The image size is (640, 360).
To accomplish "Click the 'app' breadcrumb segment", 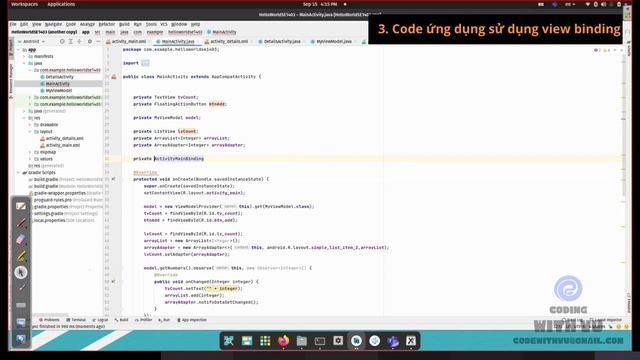I will pos(86,32).
